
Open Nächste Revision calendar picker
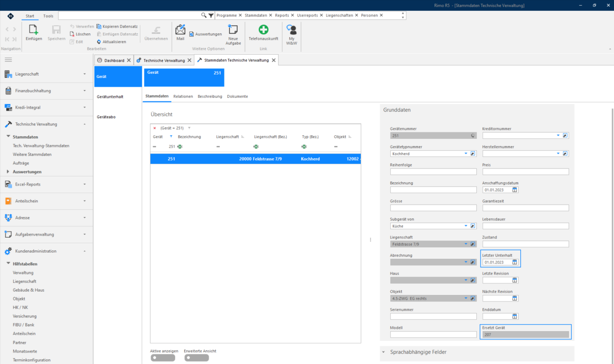pos(515,298)
